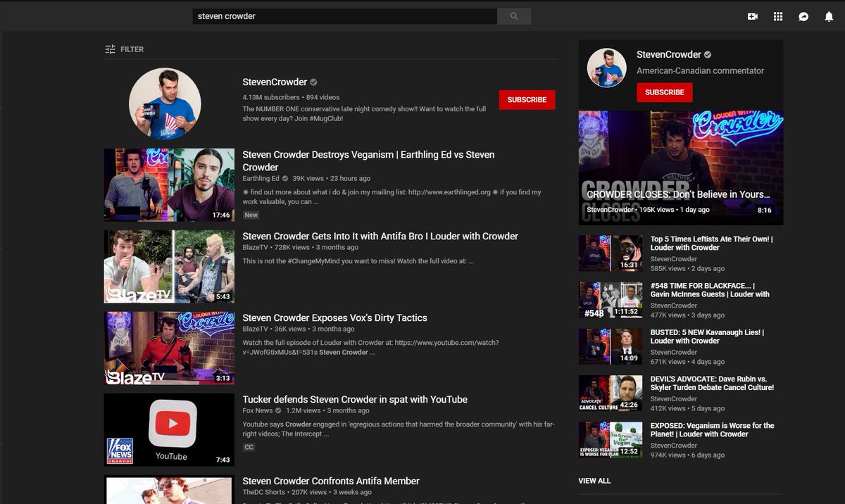Open #548 TIME FOR BLACKFACE video title
The height and width of the screenshot is (504, 845).
point(710,290)
